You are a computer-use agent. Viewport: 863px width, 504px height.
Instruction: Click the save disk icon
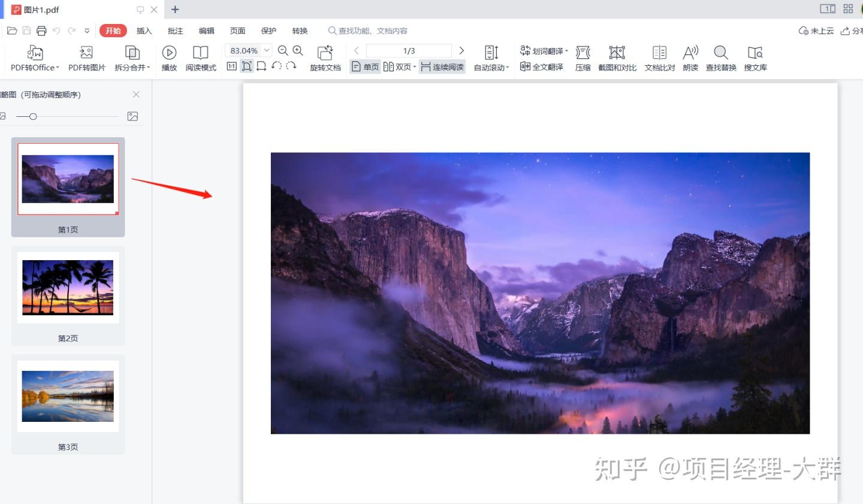26,31
